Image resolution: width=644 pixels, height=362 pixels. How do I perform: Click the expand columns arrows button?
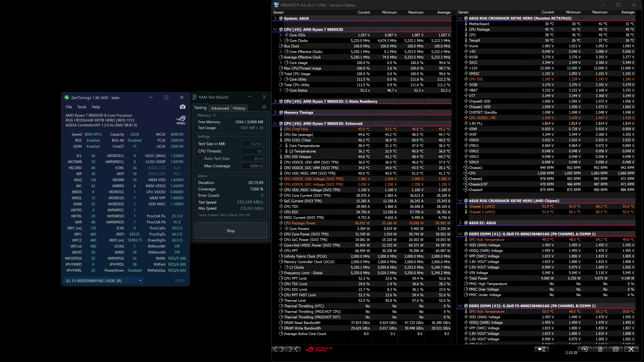tap(279, 349)
